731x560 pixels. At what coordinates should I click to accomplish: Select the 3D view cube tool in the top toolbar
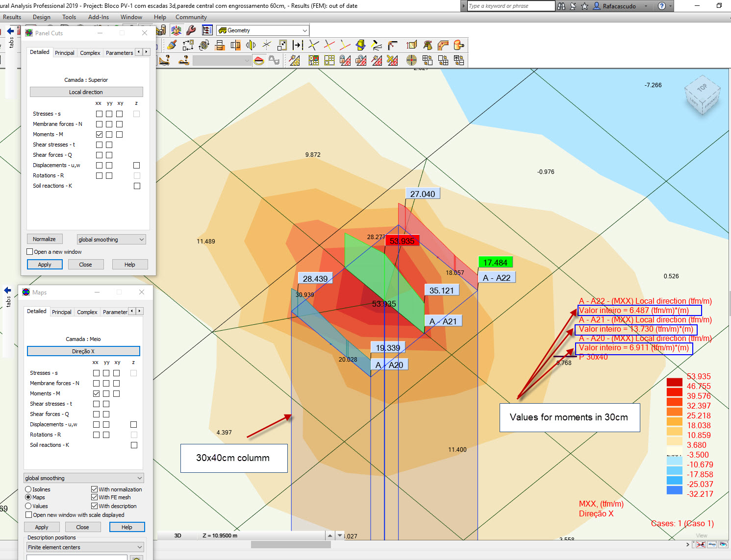pyautogui.click(x=176, y=30)
